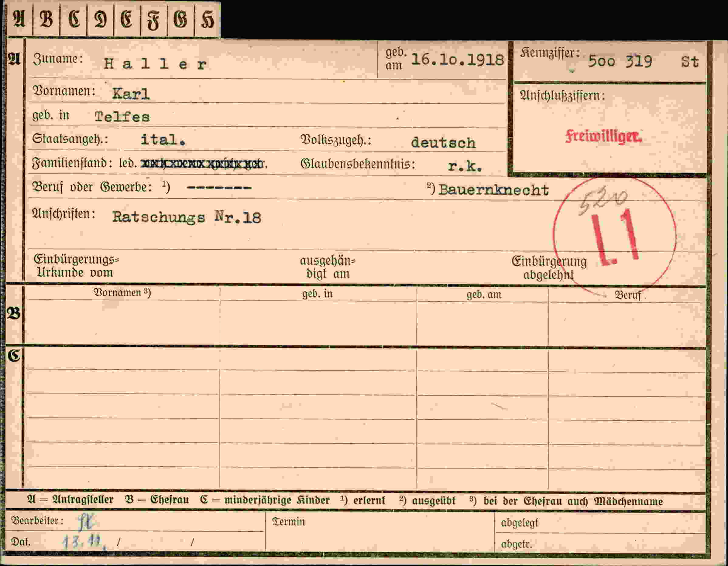Click the 'geb. in' column header
The height and width of the screenshot is (566, 728).
pos(317,294)
